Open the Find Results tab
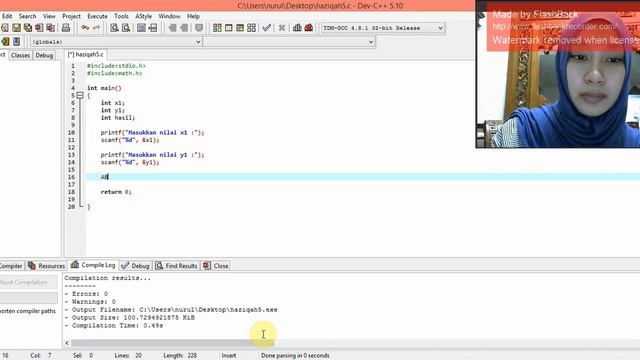Screen dimensions: 640x360 (x=176, y=266)
